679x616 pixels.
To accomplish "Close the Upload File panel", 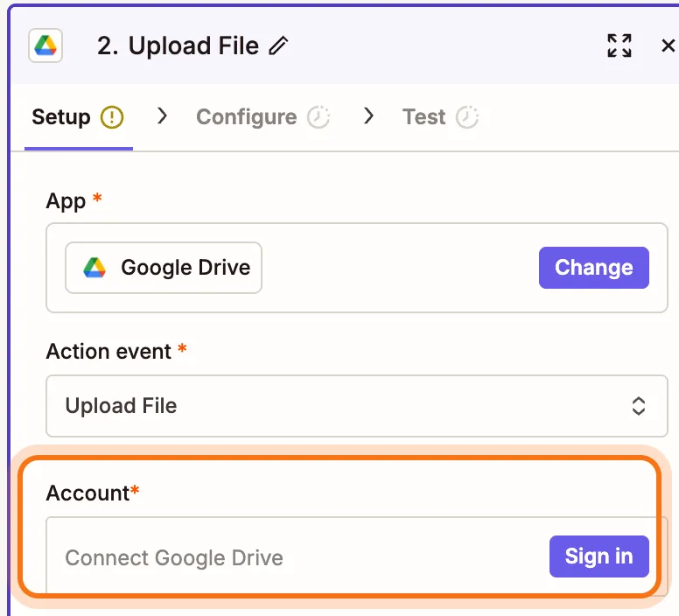I will pos(668,45).
